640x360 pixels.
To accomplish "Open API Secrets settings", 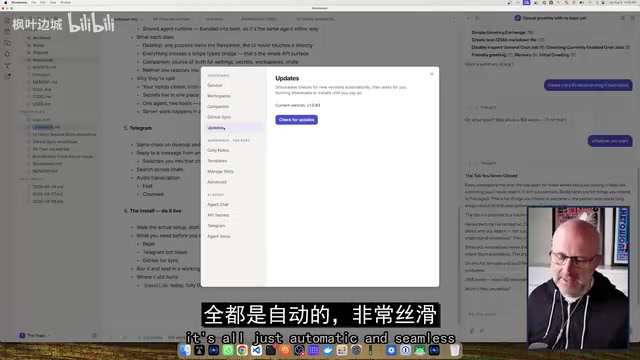I will (218, 215).
